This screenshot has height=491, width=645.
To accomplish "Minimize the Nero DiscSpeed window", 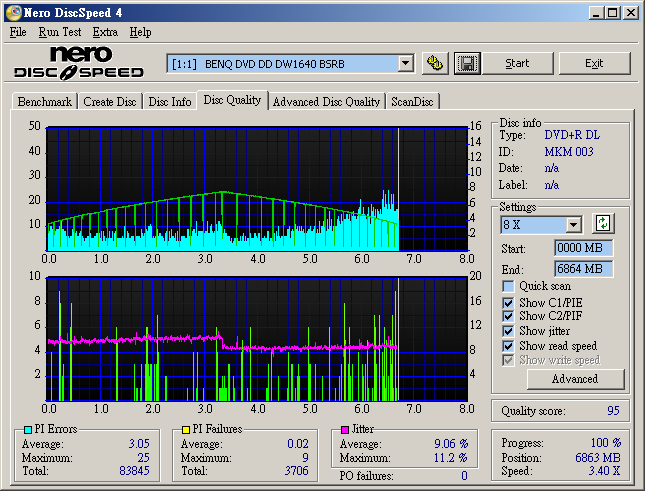I will [596, 13].
